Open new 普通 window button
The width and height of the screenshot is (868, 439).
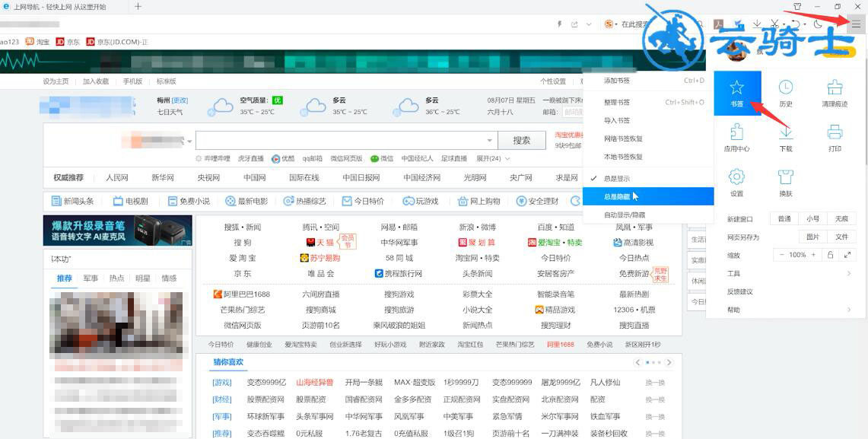point(784,218)
